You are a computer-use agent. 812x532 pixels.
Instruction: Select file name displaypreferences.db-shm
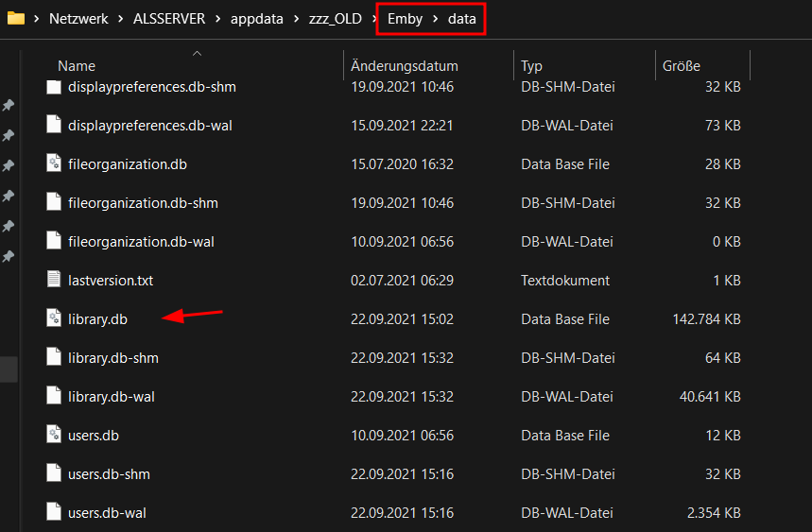click(152, 87)
